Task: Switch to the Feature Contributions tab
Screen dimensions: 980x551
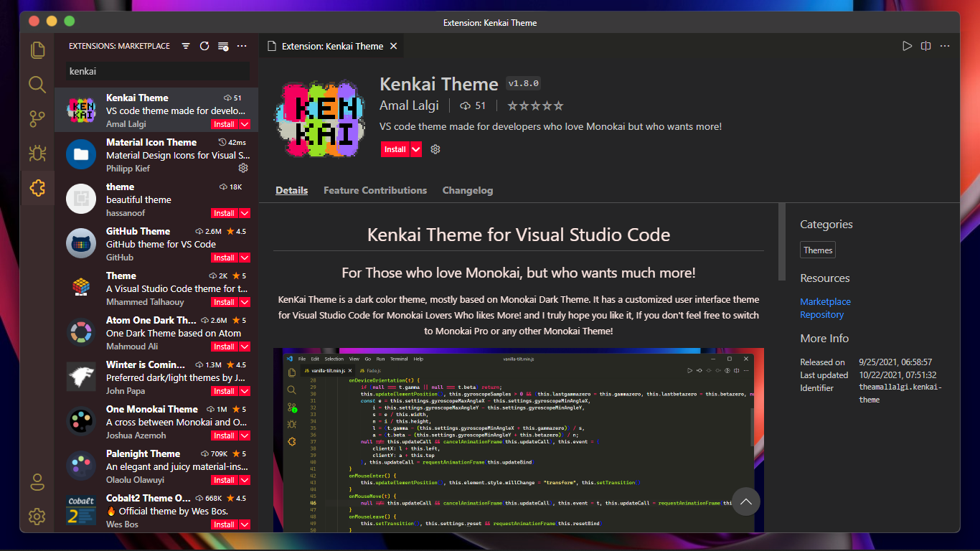Action: click(x=375, y=190)
